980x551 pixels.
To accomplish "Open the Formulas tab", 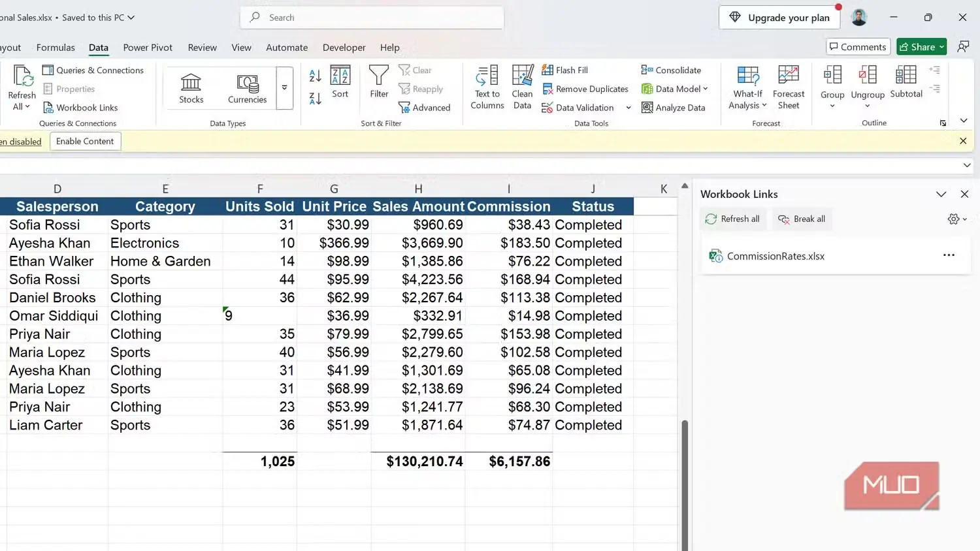I will (x=56, y=48).
